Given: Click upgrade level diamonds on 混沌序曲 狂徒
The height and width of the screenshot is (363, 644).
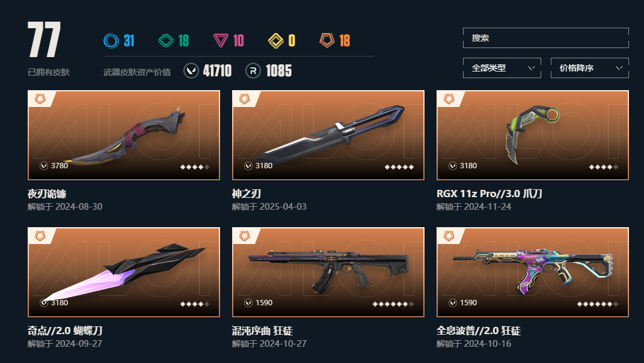Looking at the screenshot, I should click(x=393, y=304).
